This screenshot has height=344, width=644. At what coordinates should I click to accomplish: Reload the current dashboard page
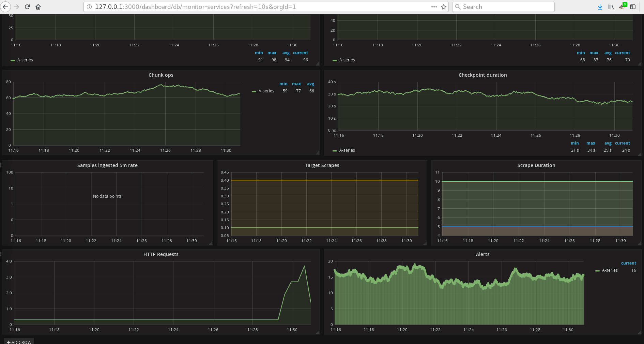(28, 7)
